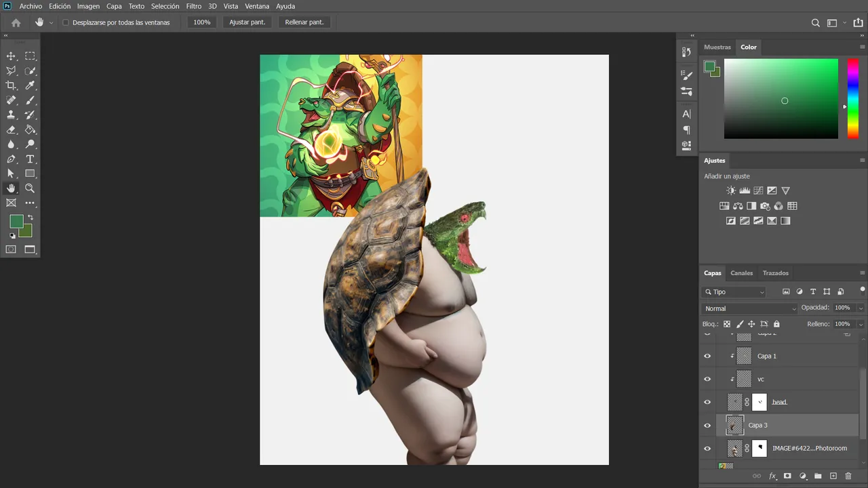The height and width of the screenshot is (488, 868).
Task: Open the Brush Settings panel icon
Action: [686, 75]
